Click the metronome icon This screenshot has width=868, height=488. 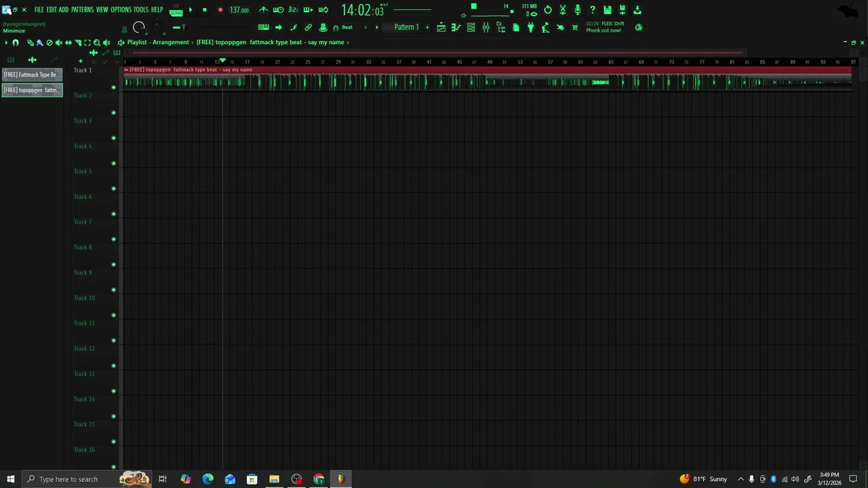tap(263, 9)
